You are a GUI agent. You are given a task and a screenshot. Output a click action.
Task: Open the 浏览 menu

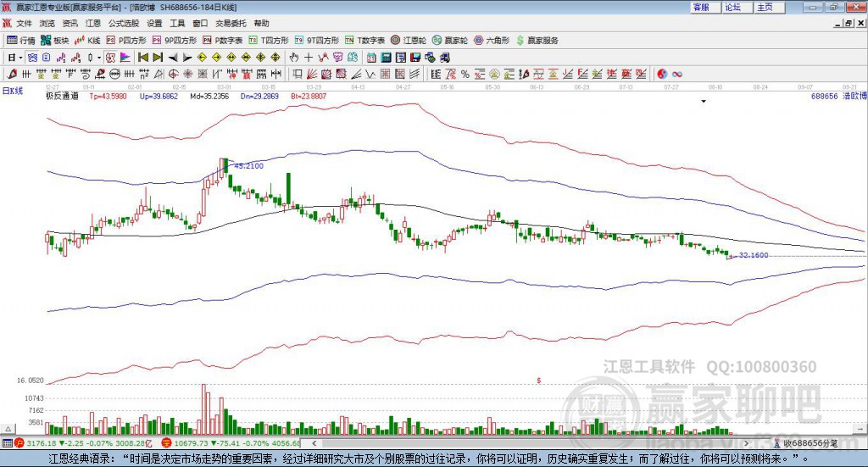pyautogui.click(x=47, y=23)
